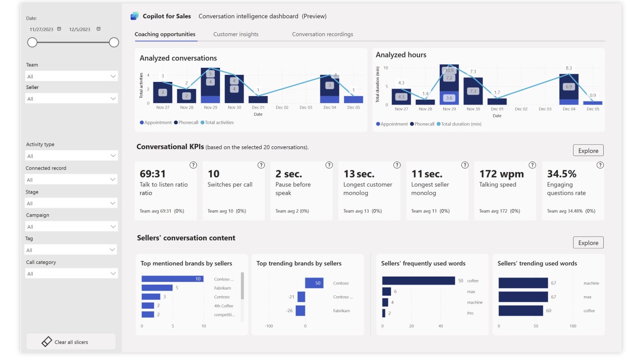Image resolution: width=644 pixels, height=362 pixels.
Task: Click Explore button for Conversational KPIs
Action: [588, 150]
